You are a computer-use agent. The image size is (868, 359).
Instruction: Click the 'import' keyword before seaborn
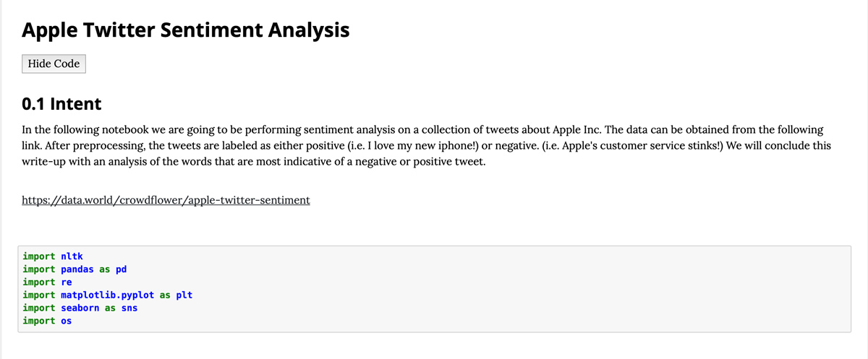[x=38, y=308]
